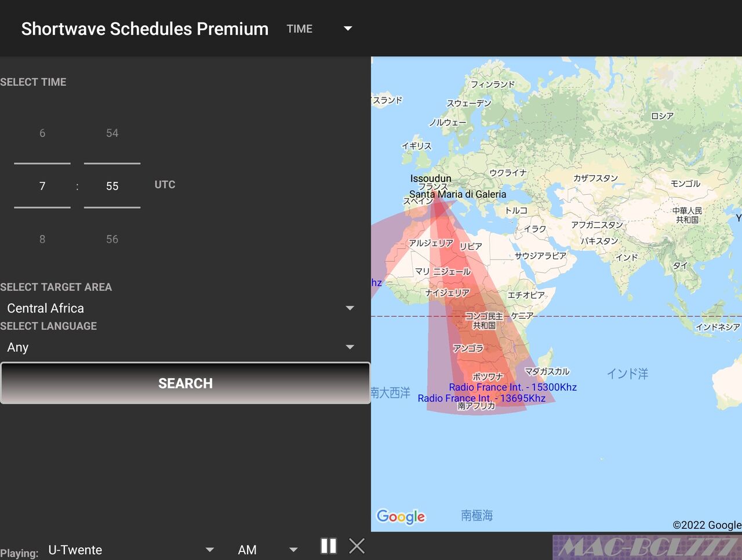Open the TIME mode dropdown in header
This screenshot has width=742, height=560.
[319, 28]
